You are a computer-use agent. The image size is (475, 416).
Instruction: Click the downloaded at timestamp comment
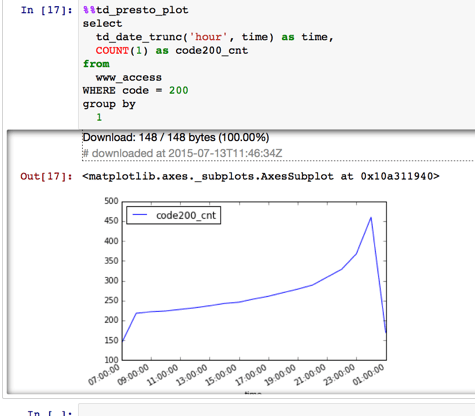click(182, 153)
